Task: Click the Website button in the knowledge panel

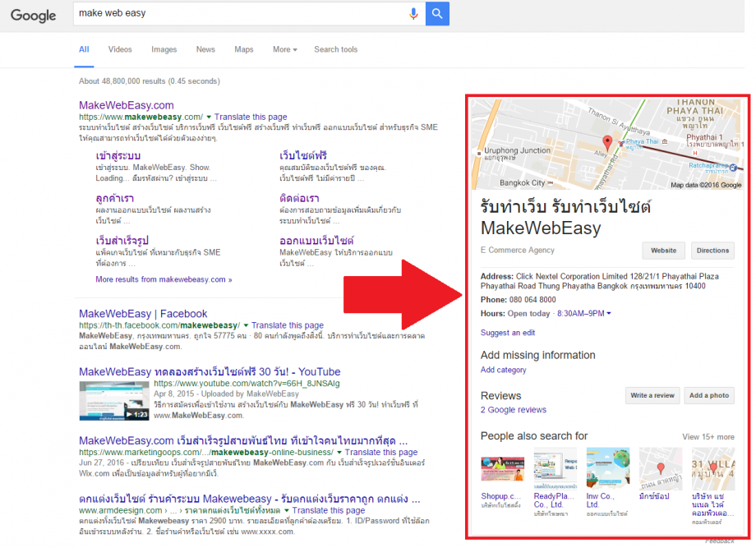Action: pyautogui.click(x=663, y=251)
